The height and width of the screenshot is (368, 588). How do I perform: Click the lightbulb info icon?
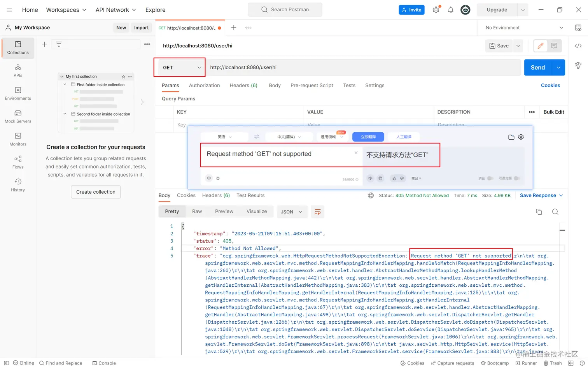pos(578,65)
